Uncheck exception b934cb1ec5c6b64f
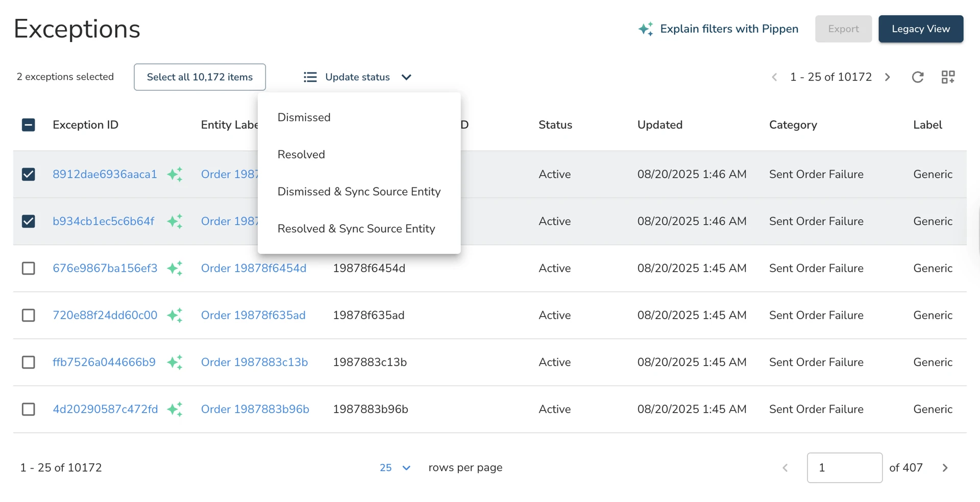Image resolution: width=980 pixels, height=502 pixels. (29, 221)
